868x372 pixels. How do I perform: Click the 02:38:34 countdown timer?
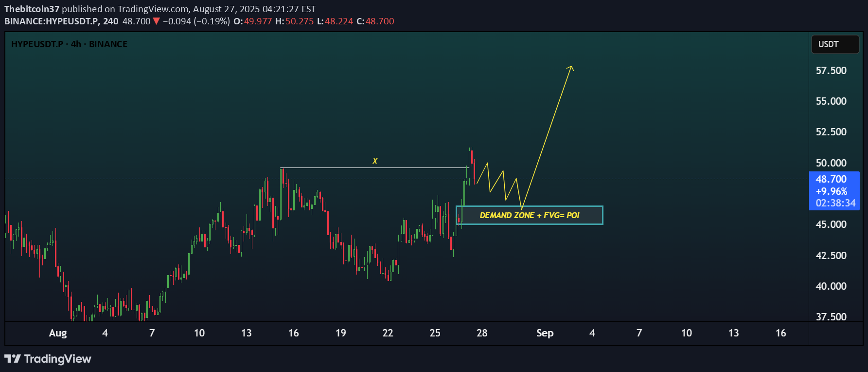pyautogui.click(x=835, y=203)
